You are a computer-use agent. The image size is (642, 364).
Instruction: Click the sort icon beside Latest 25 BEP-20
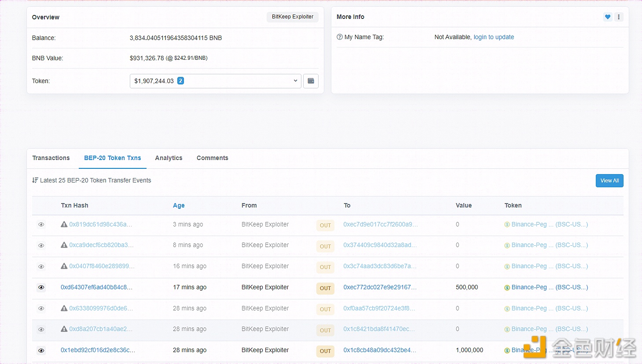(35, 180)
